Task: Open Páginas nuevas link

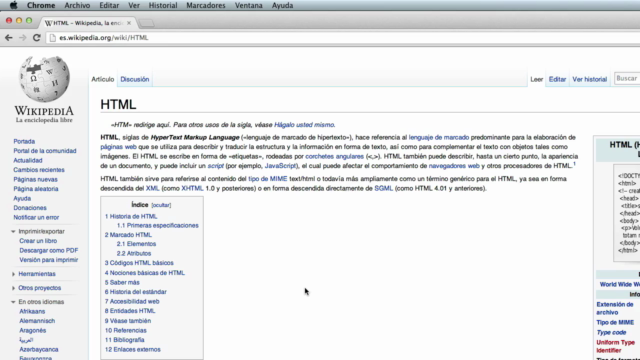Action: (x=36, y=179)
